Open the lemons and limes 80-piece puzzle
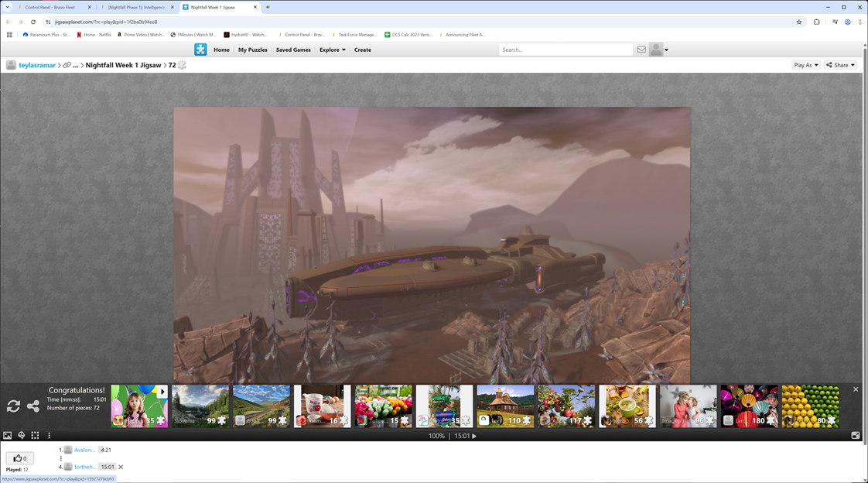Viewport: 868px width, 483px height. [x=810, y=406]
